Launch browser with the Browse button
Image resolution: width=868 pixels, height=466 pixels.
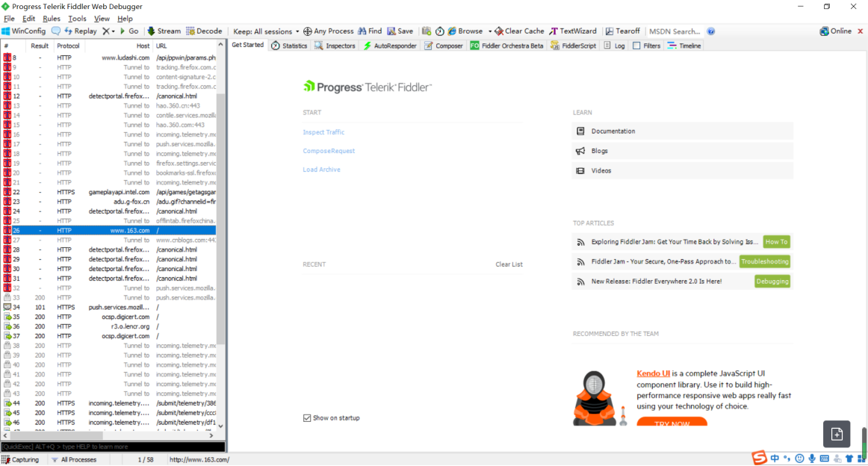465,31
